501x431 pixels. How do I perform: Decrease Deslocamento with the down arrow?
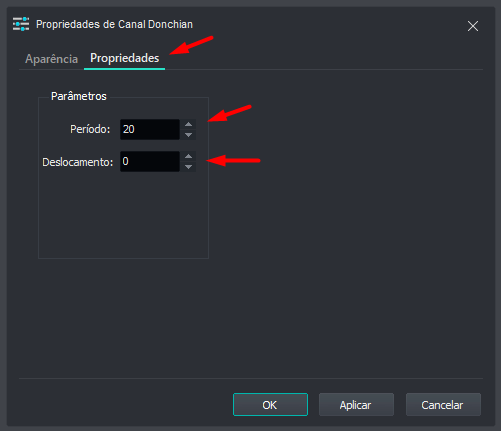[188, 167]
